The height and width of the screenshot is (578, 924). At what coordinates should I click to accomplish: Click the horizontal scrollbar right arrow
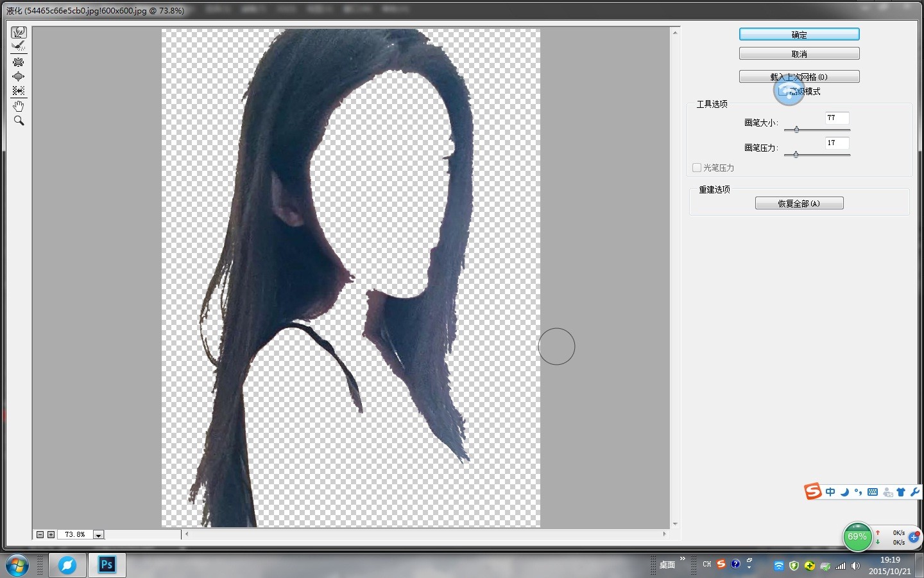[664, 534]
